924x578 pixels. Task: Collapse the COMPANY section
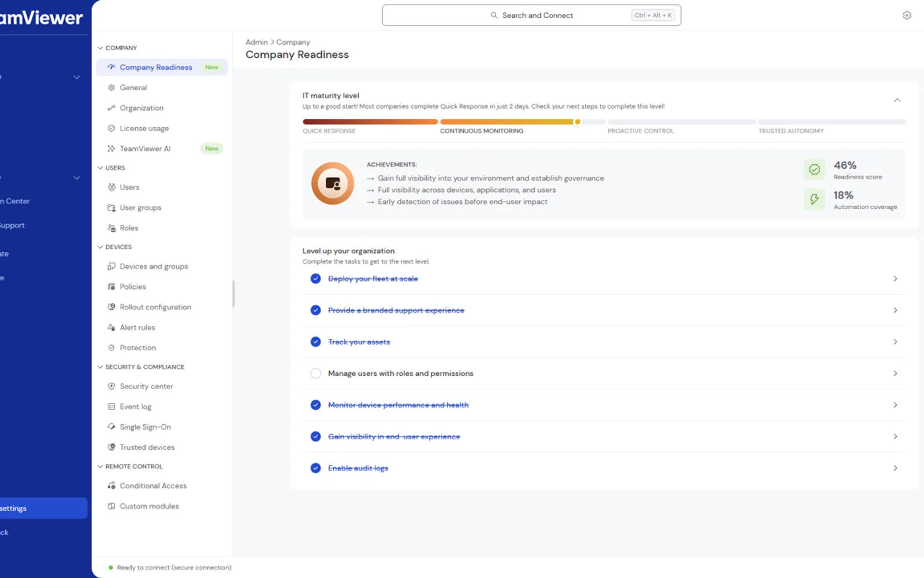pos(100,48)
